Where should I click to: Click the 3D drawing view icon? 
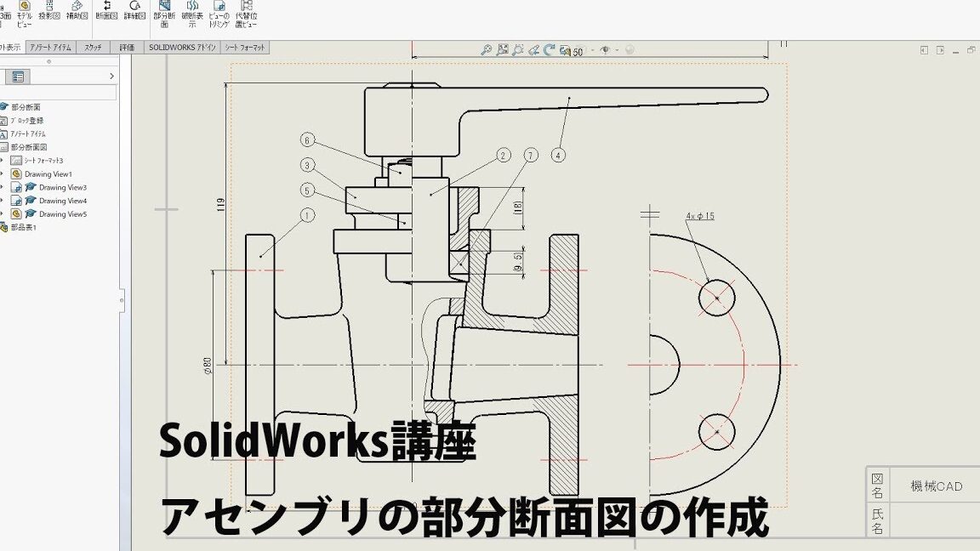[x=565, y=50]
